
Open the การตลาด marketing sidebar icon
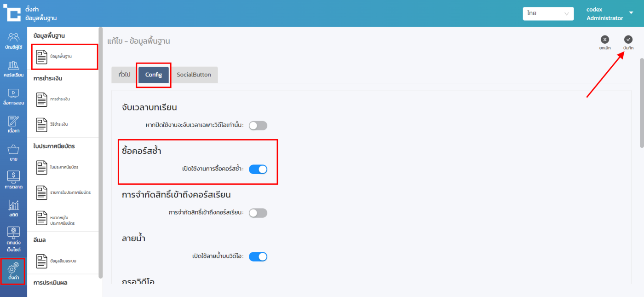tap(13, 181)
